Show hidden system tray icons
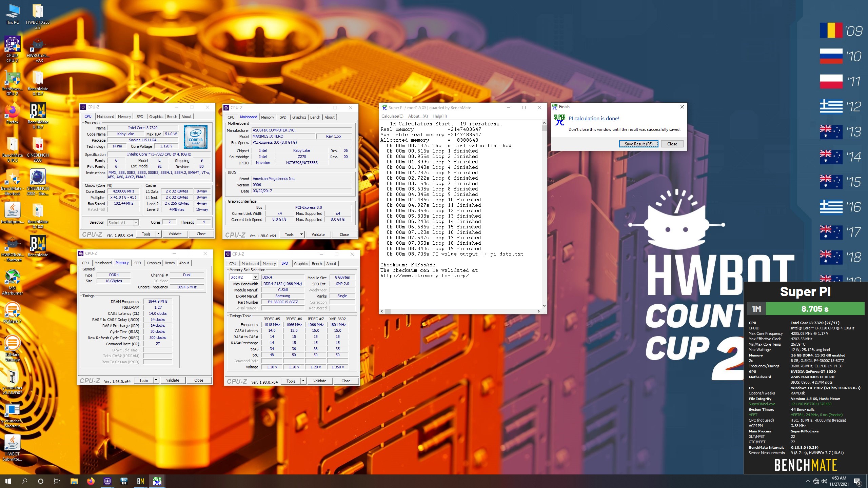This screenshot has height=488, width=868. pyautogui.click(x=808, y=481)
